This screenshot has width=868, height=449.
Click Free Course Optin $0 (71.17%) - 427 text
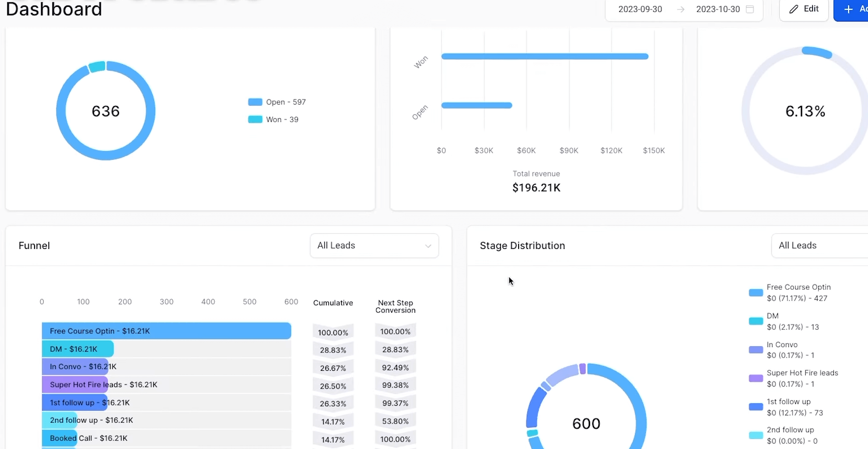pyautogui.click(x=797, y=298)
